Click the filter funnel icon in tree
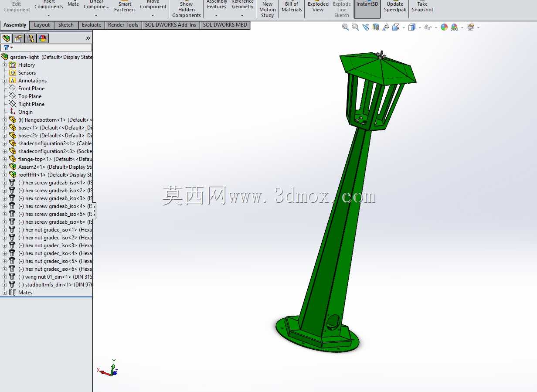 tap(6, 48)
